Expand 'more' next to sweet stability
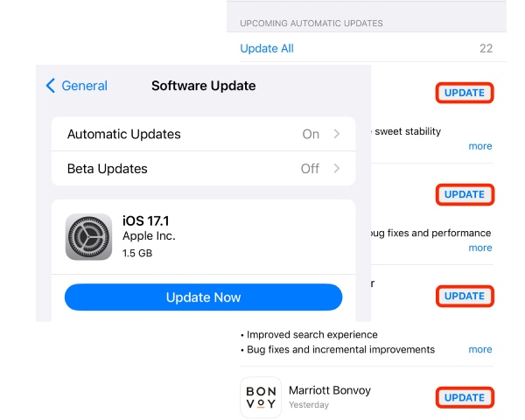525x420 pixels. click(479, 146)
